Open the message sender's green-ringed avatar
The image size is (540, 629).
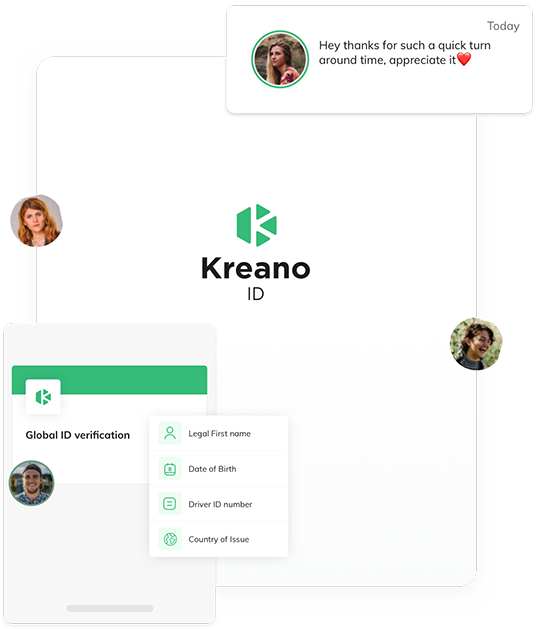tap(280, 59)
